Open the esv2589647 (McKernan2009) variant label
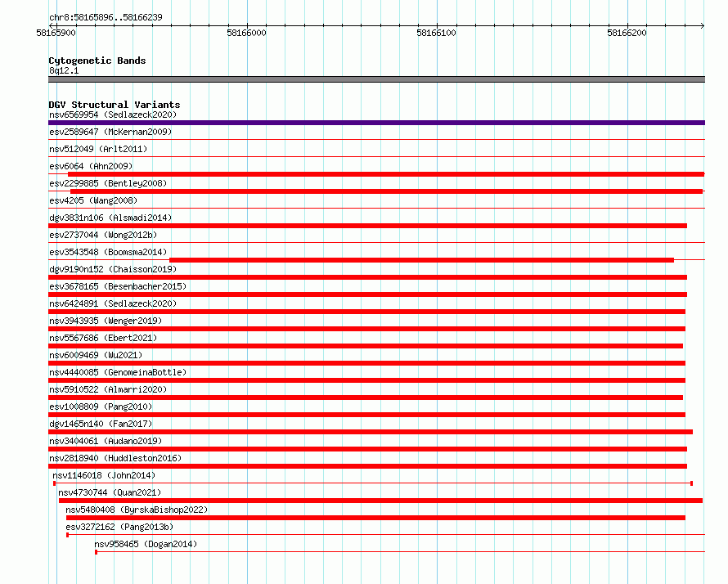Image resolution: width=728 pixels, height=584 pixels. [x=110, y=132]
